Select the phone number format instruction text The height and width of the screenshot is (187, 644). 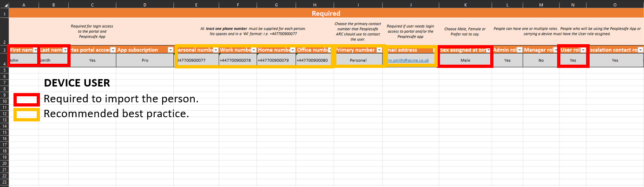tap(253, 31)
